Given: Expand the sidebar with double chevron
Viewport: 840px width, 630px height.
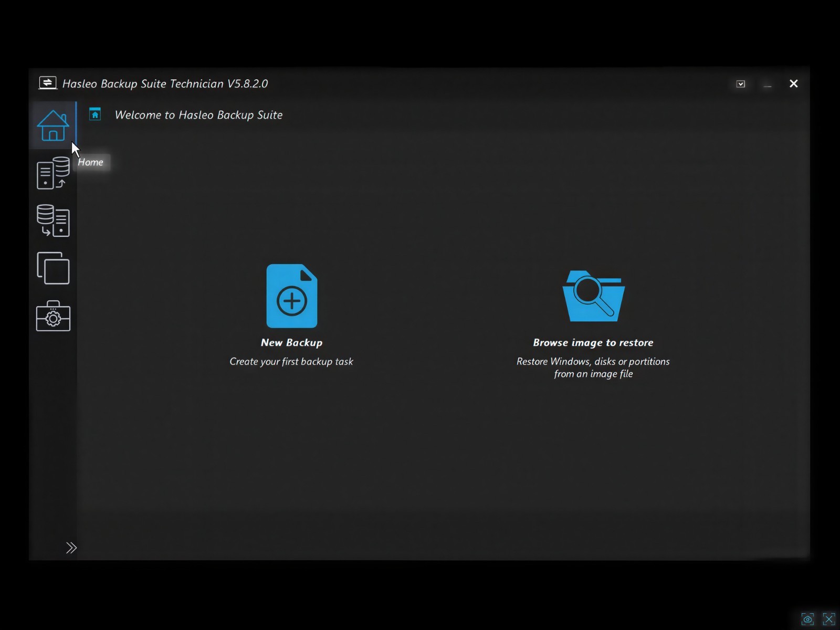Looking at the screenshot, I should pyautogui.click(x=71, y=548).
